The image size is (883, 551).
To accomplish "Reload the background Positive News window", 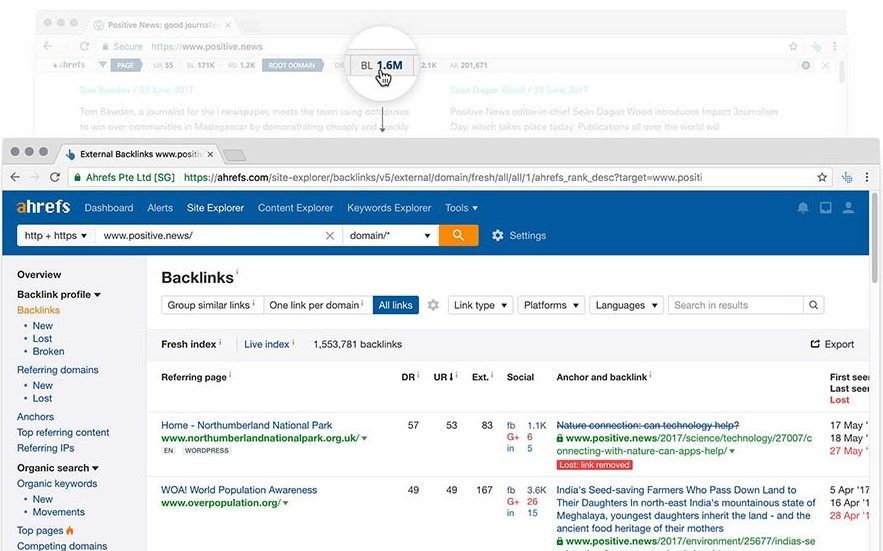I will coord(84,46).
